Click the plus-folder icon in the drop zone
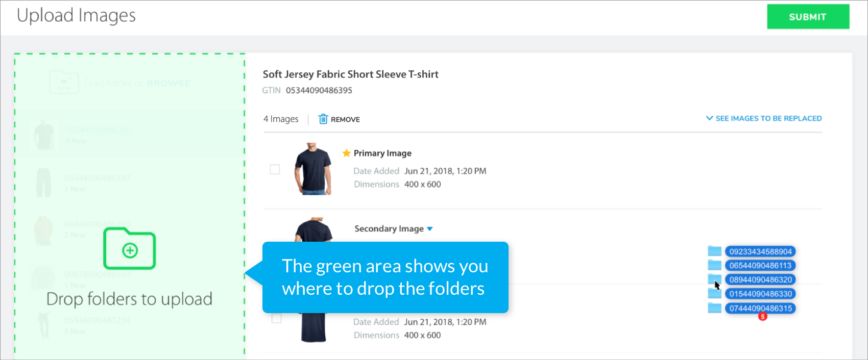This screenshot has height=360, width=868. coord(129,249)
